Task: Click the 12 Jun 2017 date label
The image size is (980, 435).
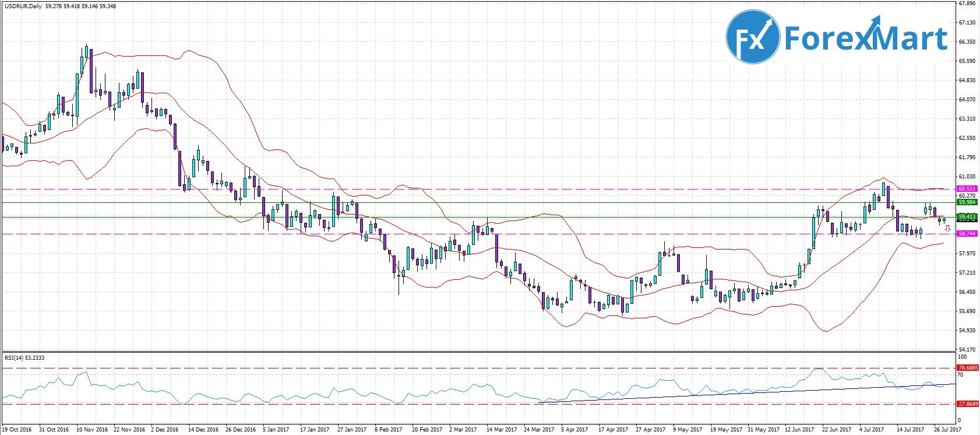Action: (799, 430)
